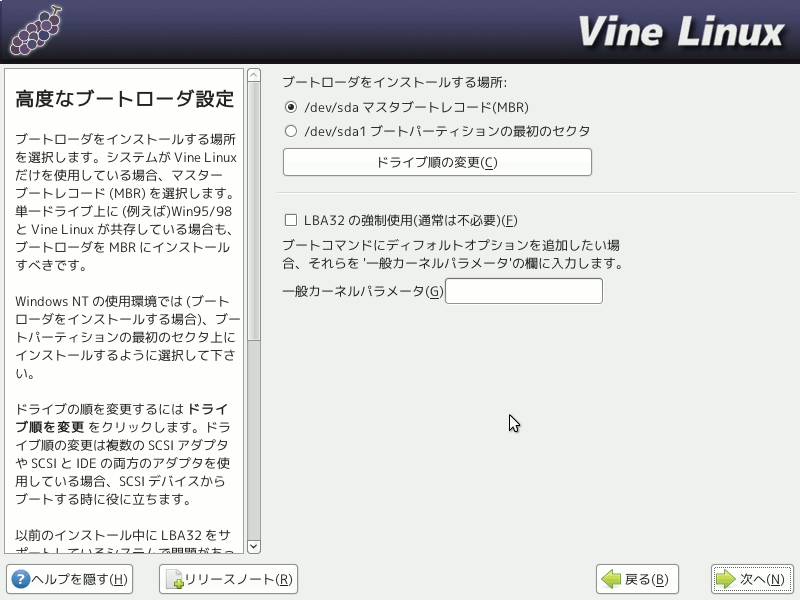
Task: Click the help panel vertical scrollbar thumb
Action: (254, 211)
